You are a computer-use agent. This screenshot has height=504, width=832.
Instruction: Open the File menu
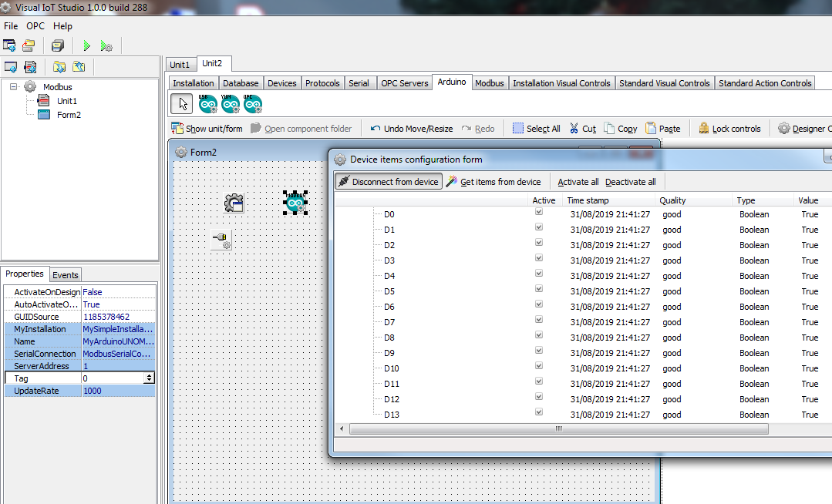(x=11, y=26)
